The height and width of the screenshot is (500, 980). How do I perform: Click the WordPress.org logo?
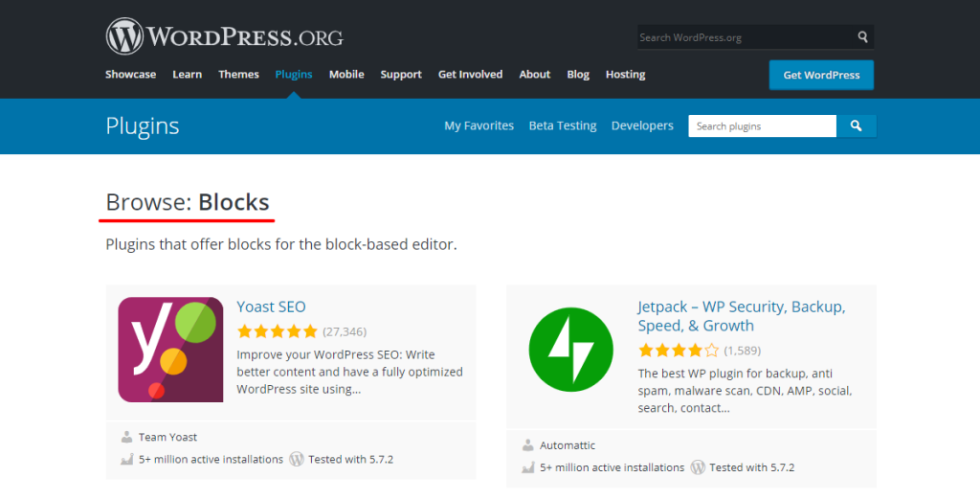224,36
